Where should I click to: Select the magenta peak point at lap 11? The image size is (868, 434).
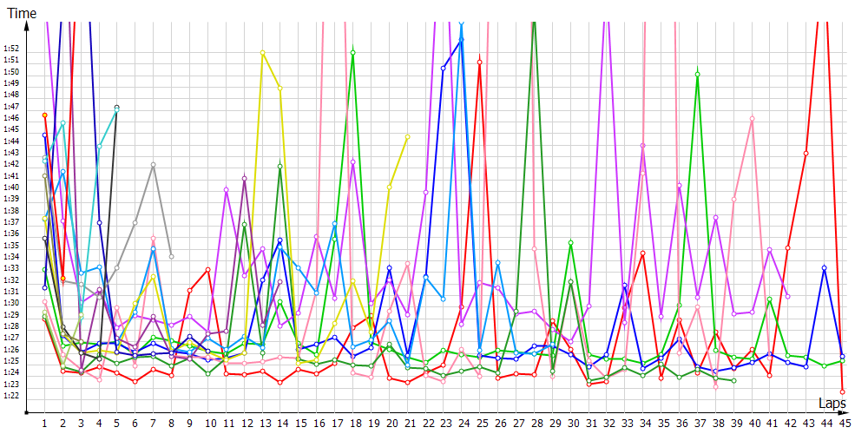227,189
